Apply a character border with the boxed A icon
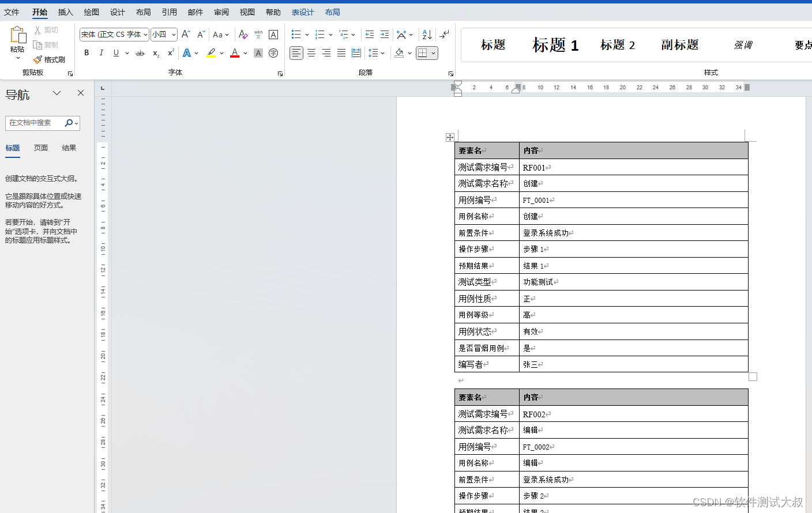Screen dimensions: 812x513 coord(273,35)
